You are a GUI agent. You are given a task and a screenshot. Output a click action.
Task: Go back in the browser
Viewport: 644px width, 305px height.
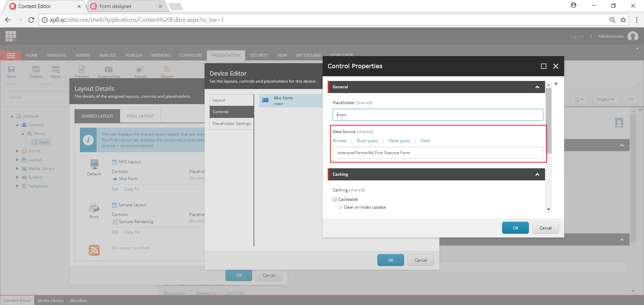pos(8,20)
